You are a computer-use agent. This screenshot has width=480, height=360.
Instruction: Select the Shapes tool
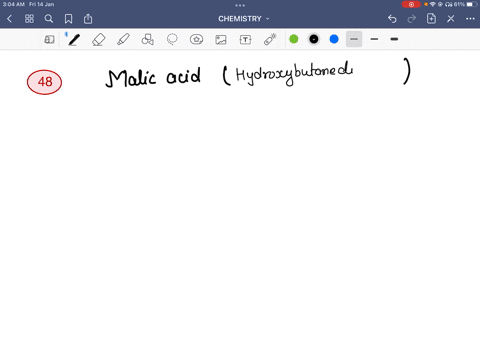148,39
